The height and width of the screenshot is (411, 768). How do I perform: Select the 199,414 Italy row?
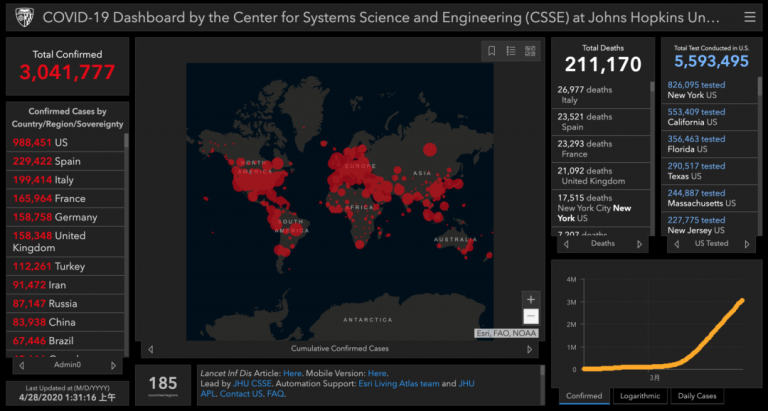[65, 180]
